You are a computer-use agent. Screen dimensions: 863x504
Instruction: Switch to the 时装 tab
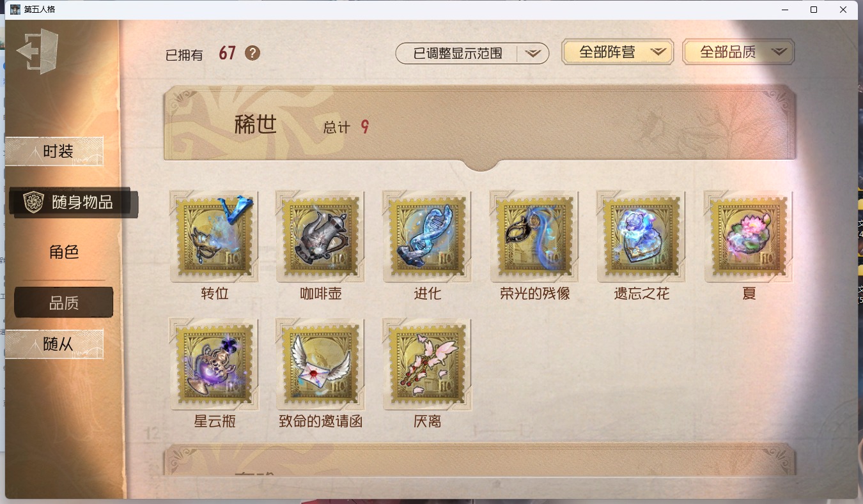54,151
